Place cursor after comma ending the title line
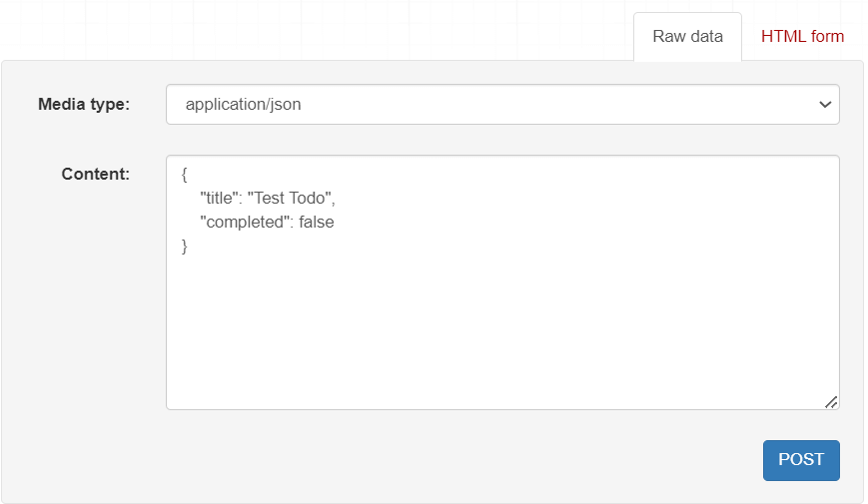Image resolution: width=868 pixels, height=504 pixels. pyautogui.click(x=338, y=199)
